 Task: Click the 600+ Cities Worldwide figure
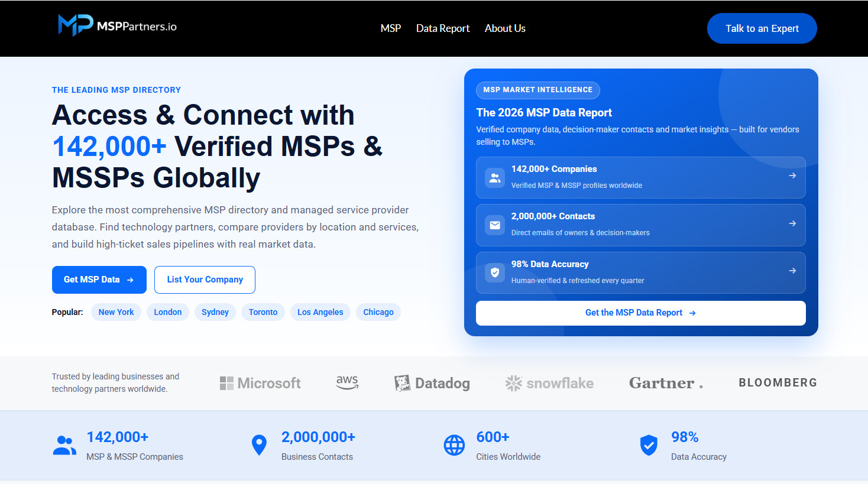(x=493, y=437)
